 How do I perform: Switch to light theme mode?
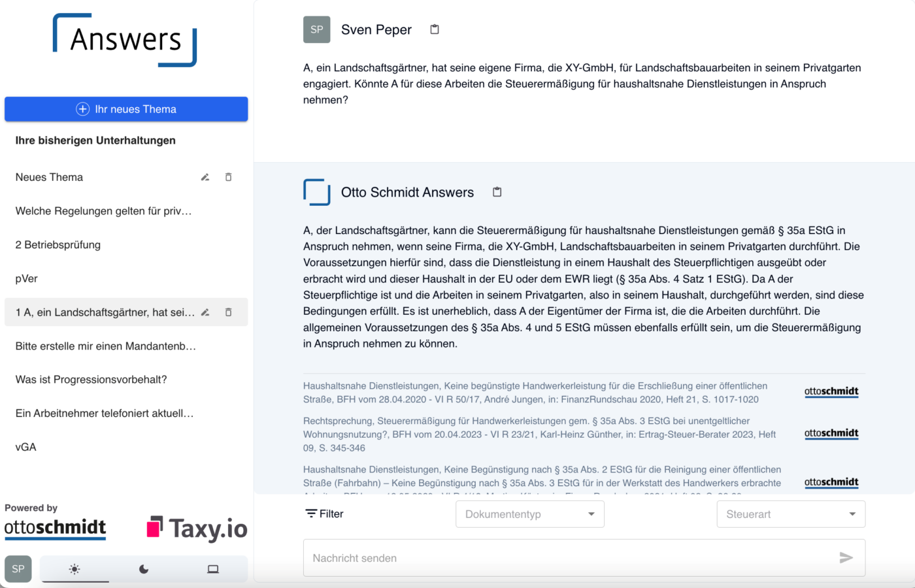pos(75,569)
